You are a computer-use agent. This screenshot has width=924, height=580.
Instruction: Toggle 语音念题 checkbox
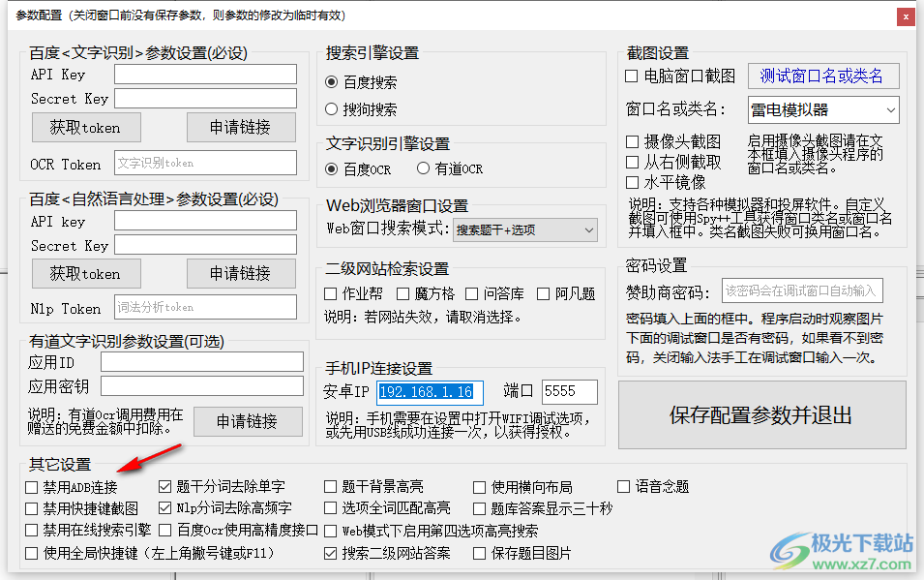pyautogui.click(x=623, y=487)
